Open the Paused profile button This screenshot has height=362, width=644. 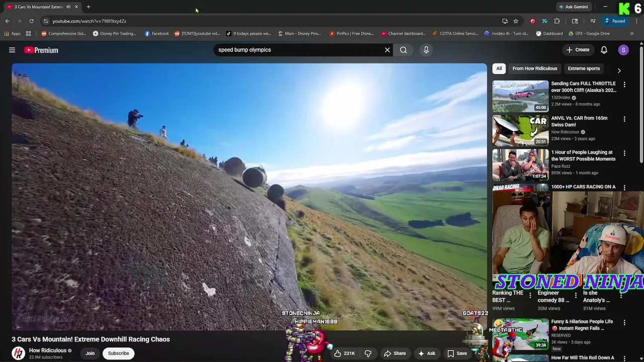(615, 21)
